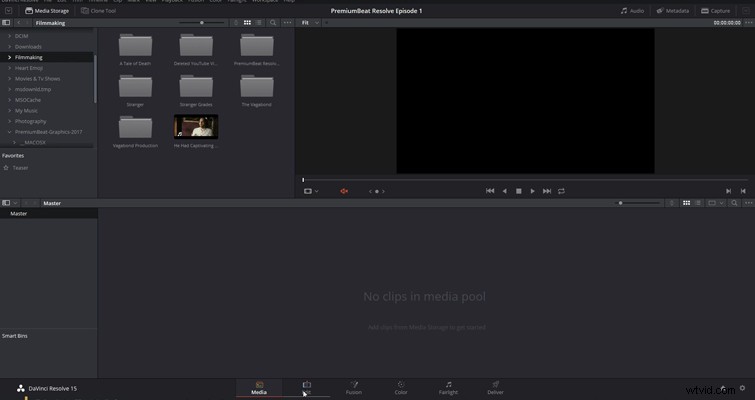Unmute audio with the red speaker icon
755x400 pixels.
point(344,191)
